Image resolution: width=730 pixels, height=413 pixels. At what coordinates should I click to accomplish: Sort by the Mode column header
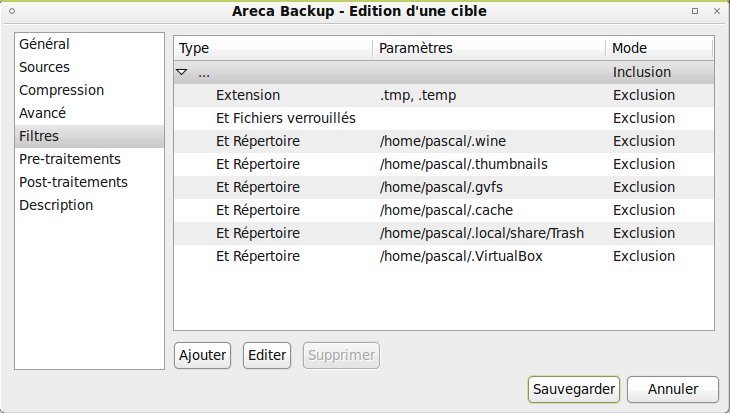coord(659,48)
